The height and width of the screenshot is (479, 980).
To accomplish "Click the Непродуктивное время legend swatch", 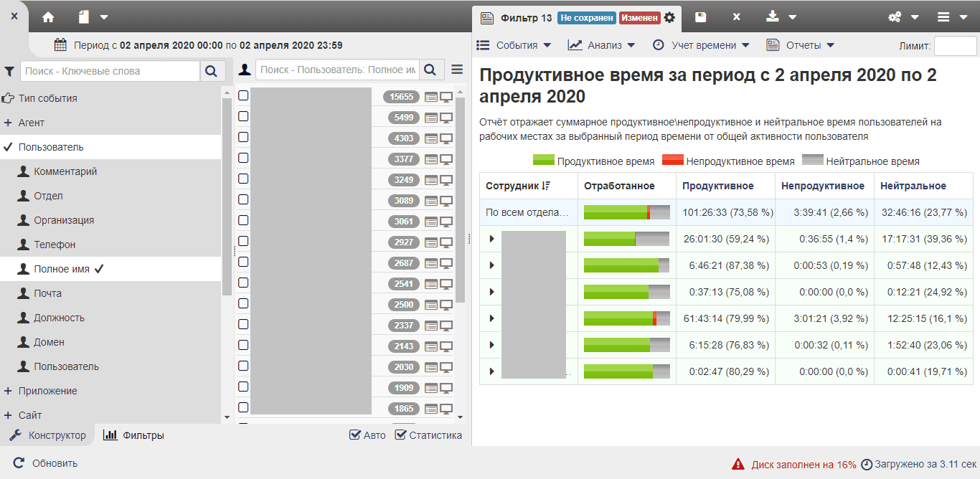I will click(673, 160).
